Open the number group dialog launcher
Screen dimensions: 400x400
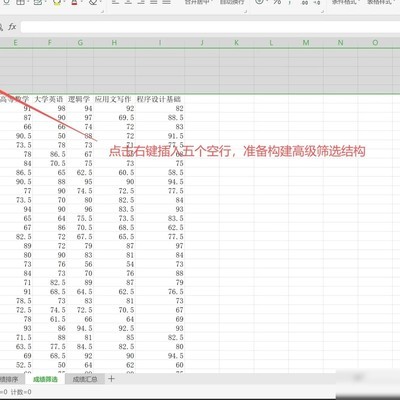click(322, 11)
